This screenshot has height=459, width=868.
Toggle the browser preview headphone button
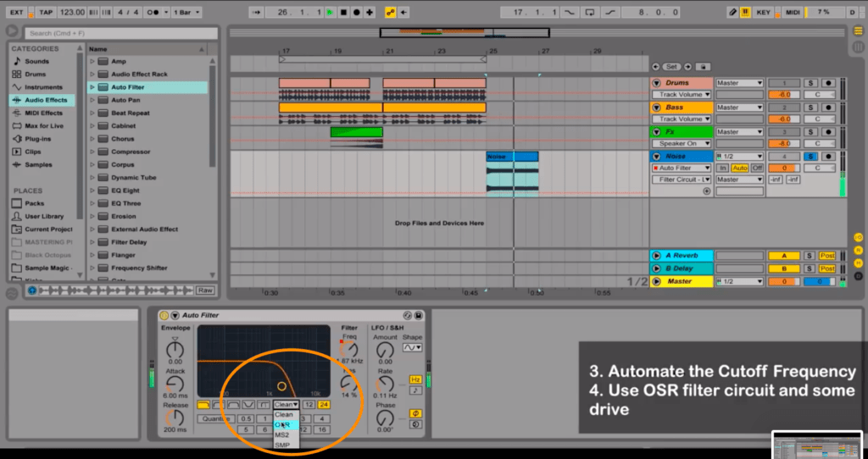[x=32, y=290]
